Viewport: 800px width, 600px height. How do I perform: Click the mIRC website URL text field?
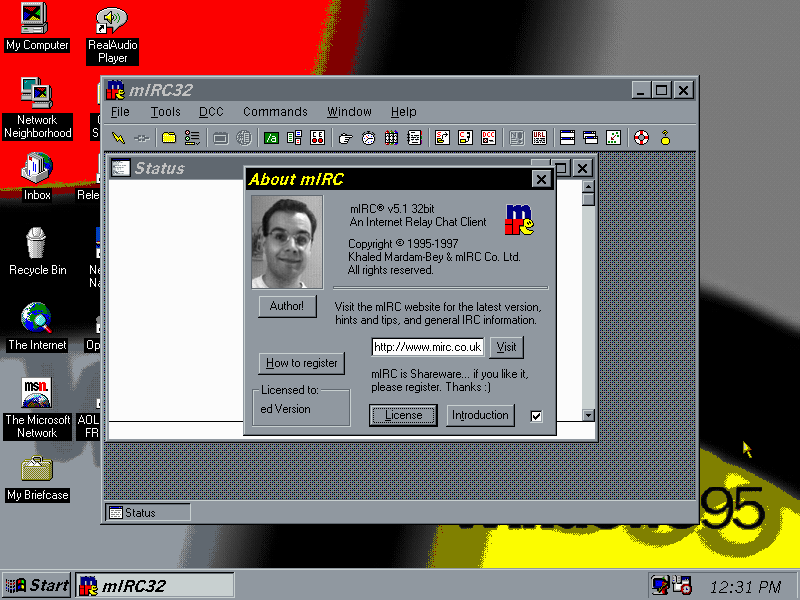click(x=427, y=347)
